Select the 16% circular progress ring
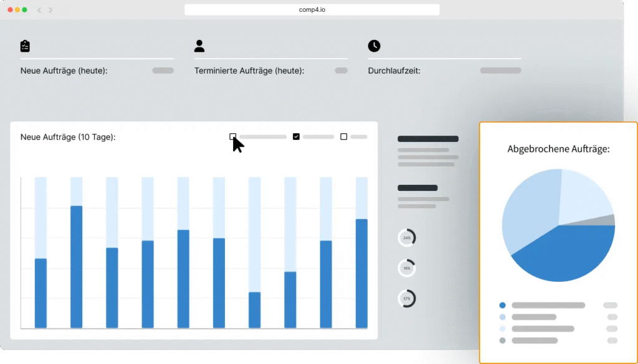 [x=406, y=268]
